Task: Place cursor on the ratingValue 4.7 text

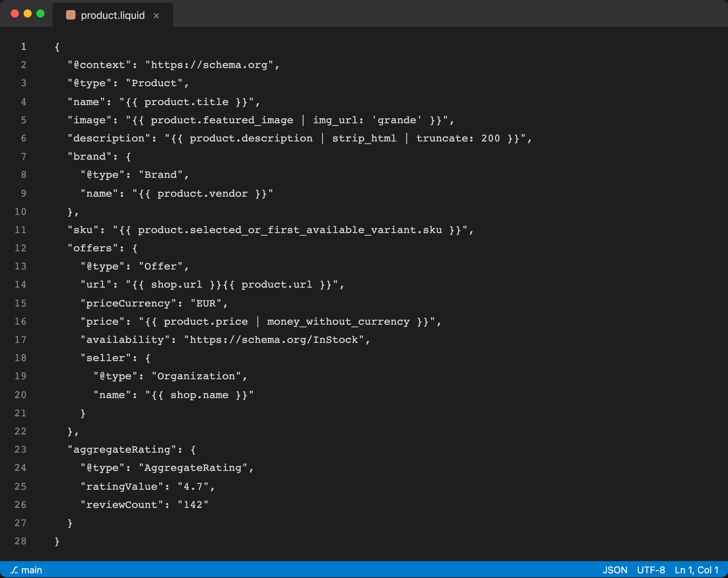Action: pyautogui.click(x=196, y=486)
